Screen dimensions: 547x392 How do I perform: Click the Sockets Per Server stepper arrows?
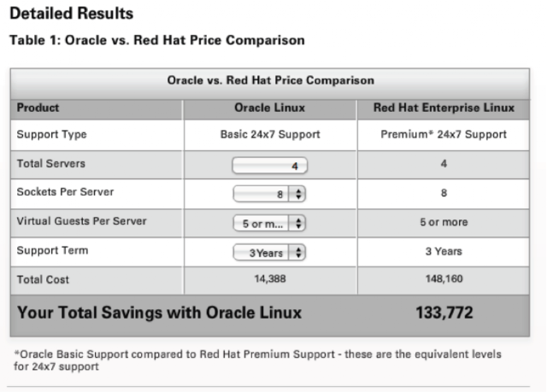[297, 194]
